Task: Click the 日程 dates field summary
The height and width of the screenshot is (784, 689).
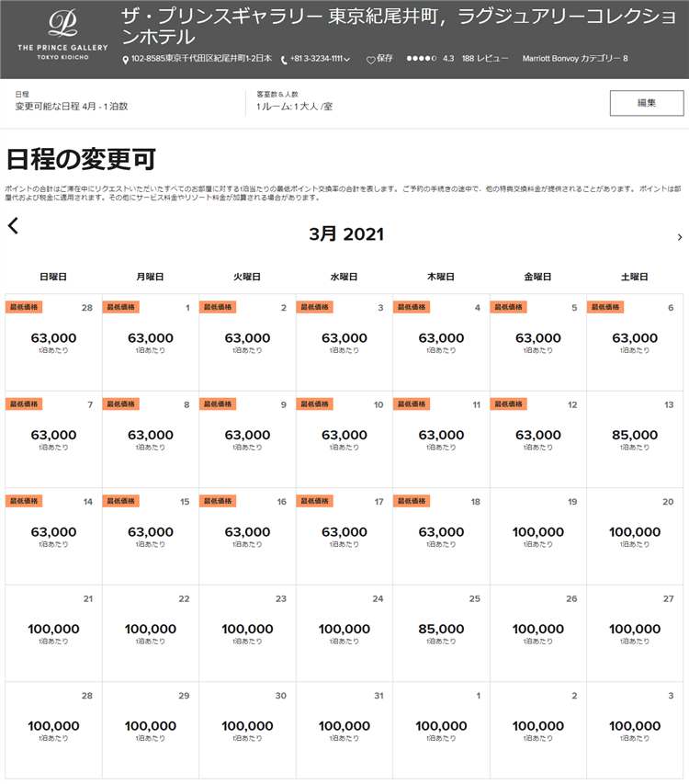Action: (72, 107)
